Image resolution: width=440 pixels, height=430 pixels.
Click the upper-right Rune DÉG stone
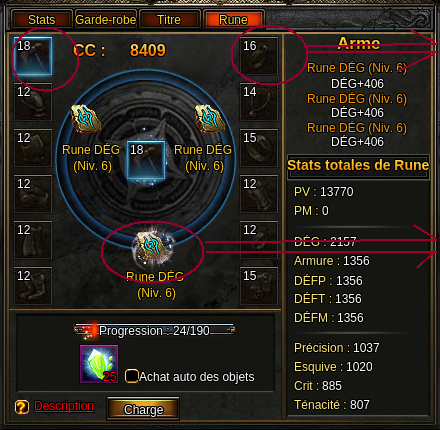[x=210, y=119]
